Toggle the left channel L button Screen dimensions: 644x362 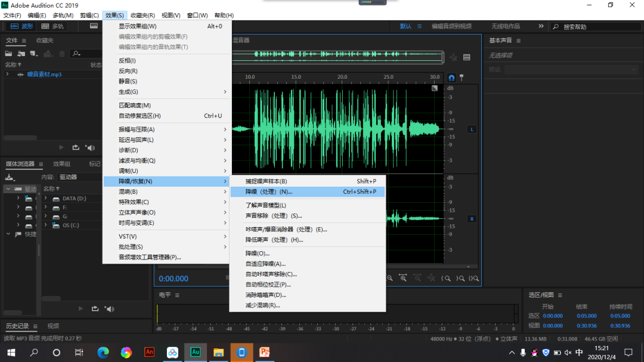pos(472,129)
